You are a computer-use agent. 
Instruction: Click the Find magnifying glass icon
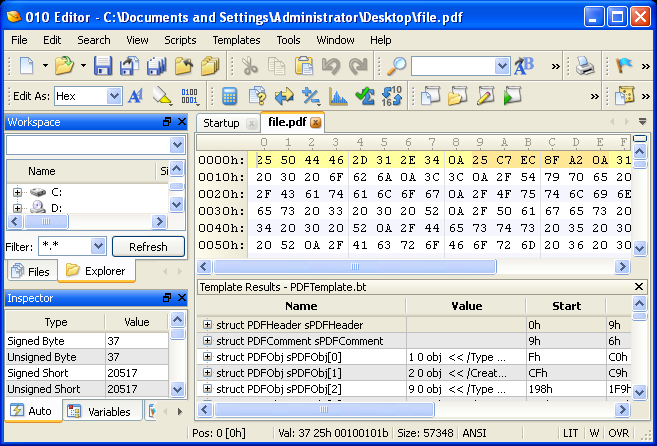click(396, 66)
